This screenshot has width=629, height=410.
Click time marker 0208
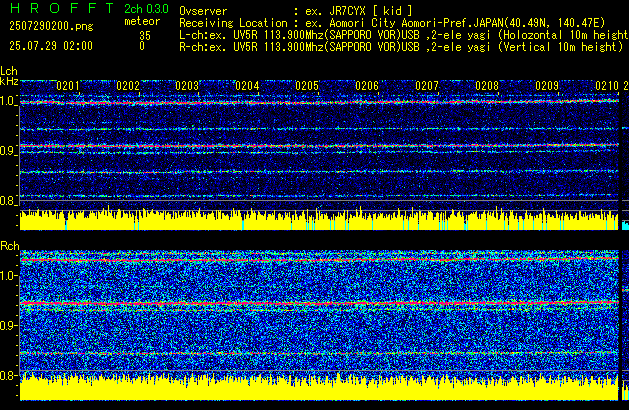click(x=487, y=86)
